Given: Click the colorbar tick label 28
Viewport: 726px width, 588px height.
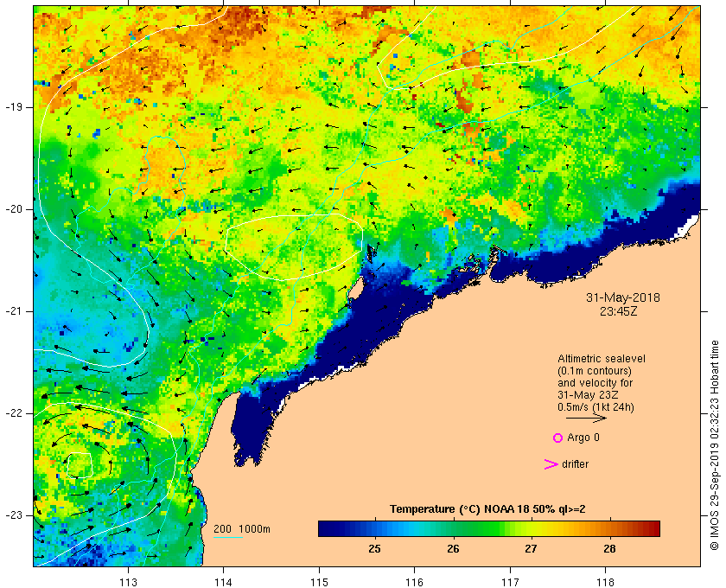Looking at the screenshot, I should pyautogui.click(x=609, y=549).
